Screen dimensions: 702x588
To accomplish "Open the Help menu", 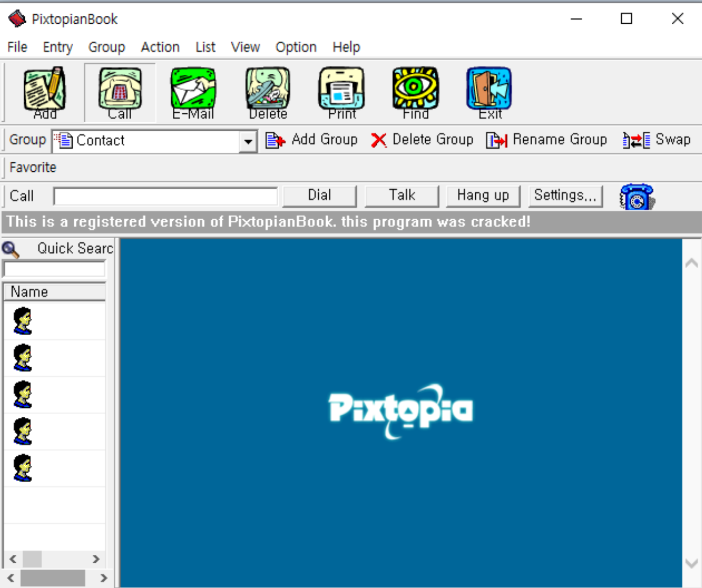I will 346,47.
